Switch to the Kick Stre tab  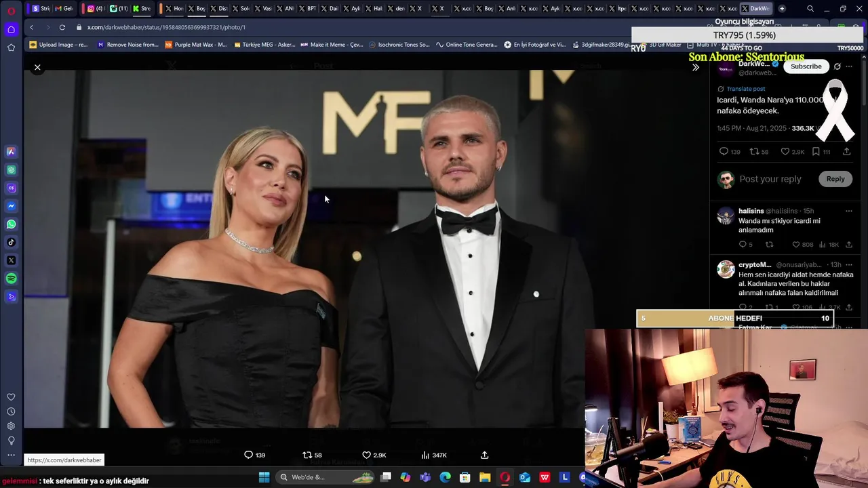pyautogui.click(x=142, y=9)
